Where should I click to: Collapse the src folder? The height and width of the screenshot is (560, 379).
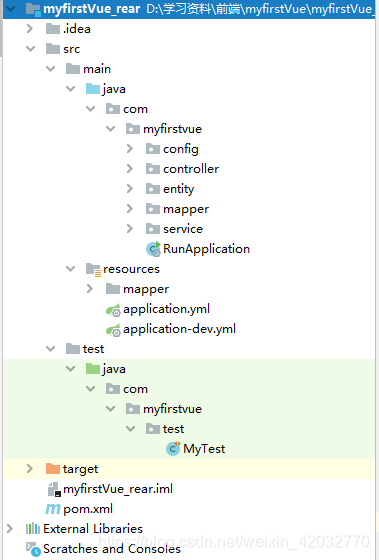pos(31,49)
